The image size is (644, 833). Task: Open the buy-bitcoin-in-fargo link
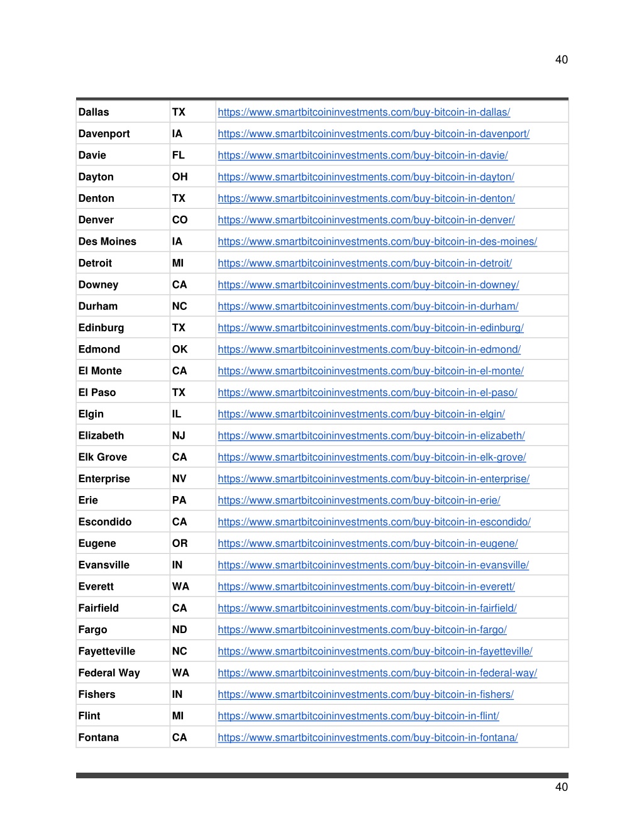point(362,630)
